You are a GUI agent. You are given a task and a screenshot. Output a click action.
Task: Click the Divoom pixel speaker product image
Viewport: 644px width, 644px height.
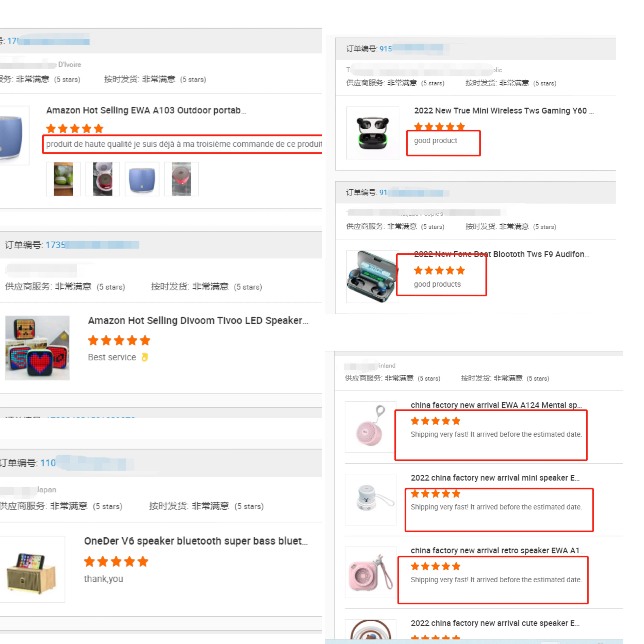(37, 348)
